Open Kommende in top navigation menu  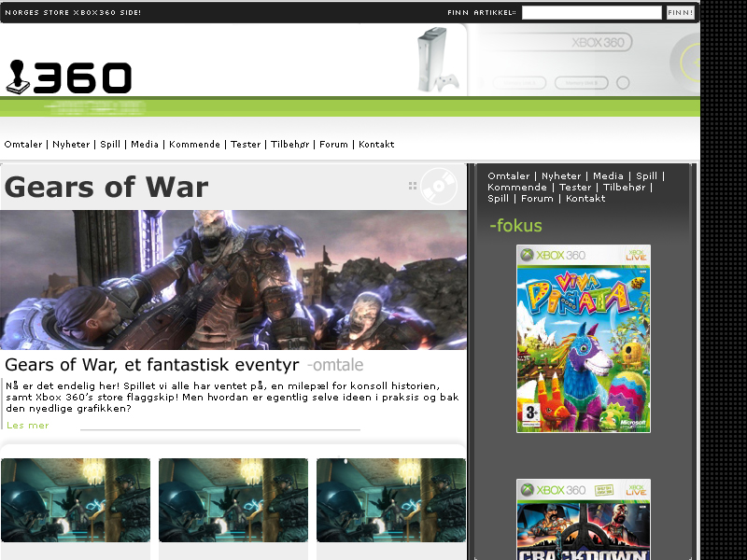[x=194, y=145]
